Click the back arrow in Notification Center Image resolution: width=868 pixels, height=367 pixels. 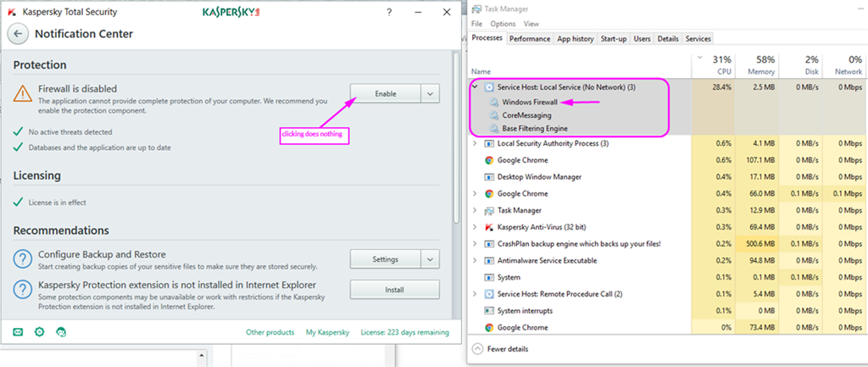point(18,34)
